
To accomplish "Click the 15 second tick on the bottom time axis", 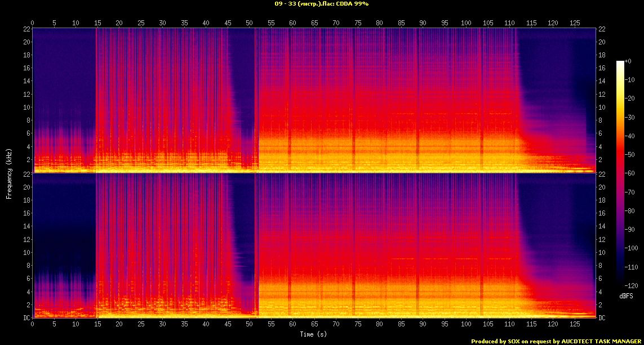I will click(x=97, y=325).
